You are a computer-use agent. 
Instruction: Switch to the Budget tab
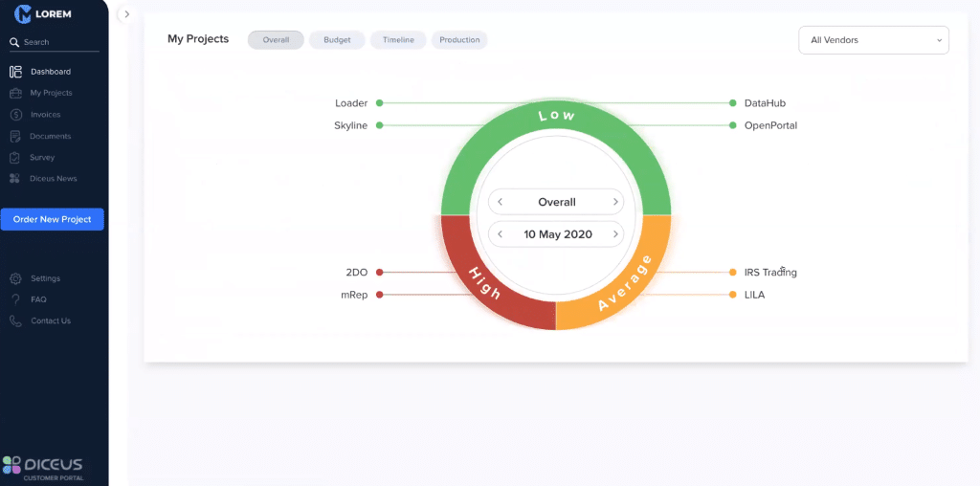tap(337, 40)
